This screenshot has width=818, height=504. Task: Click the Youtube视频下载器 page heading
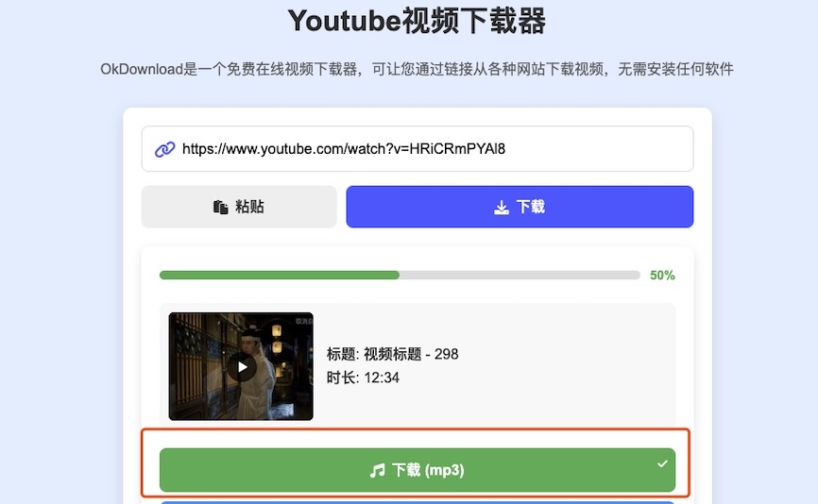click(417, 21)
